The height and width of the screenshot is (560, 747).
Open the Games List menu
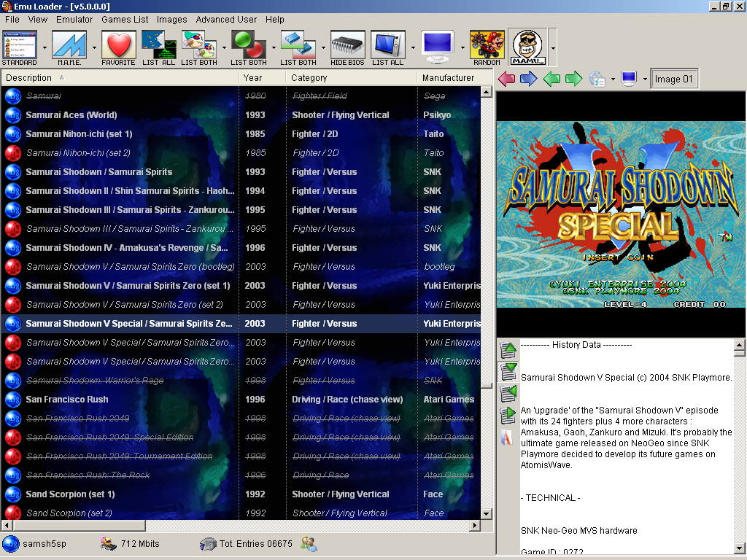125,20
